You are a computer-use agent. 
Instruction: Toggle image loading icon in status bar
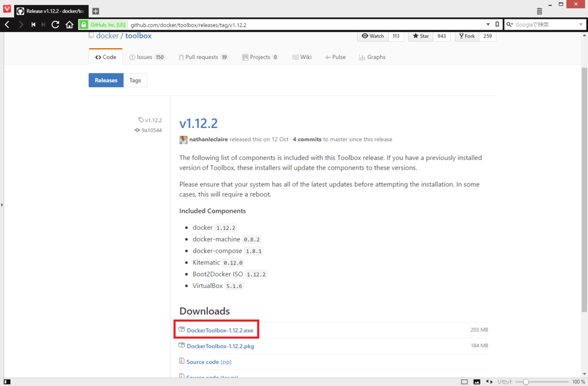477,382
